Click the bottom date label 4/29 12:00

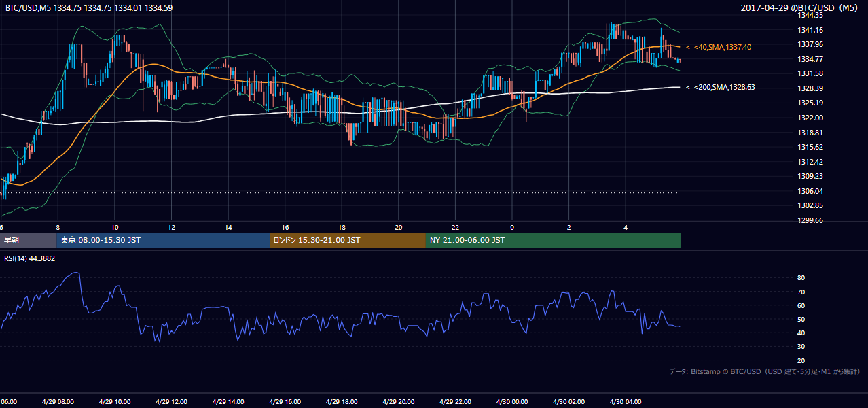click(171, 402)
